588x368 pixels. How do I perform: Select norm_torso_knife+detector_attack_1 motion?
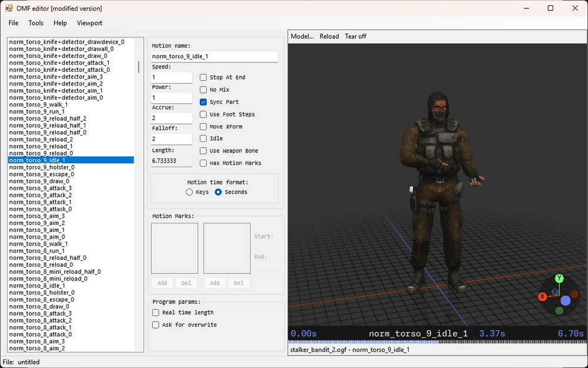tap(71, 63)
